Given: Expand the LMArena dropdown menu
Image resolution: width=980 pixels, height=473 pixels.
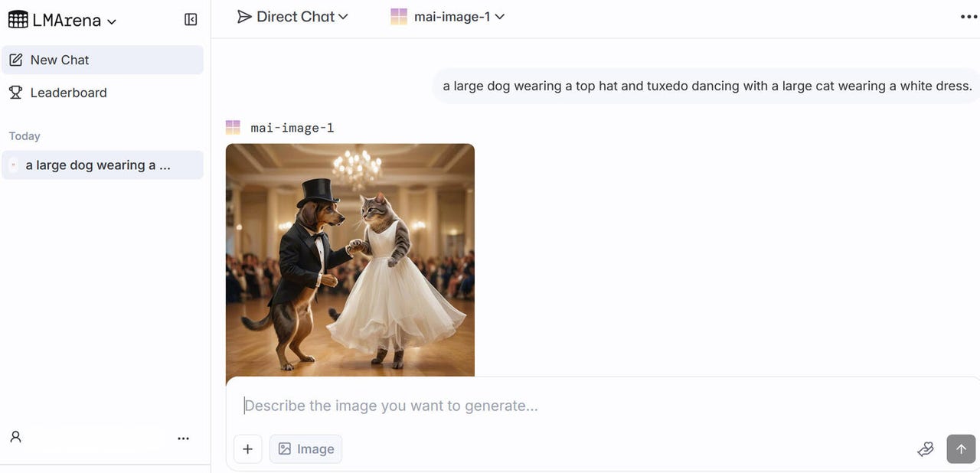Looking at the screenshot, I should click(112, 21).
